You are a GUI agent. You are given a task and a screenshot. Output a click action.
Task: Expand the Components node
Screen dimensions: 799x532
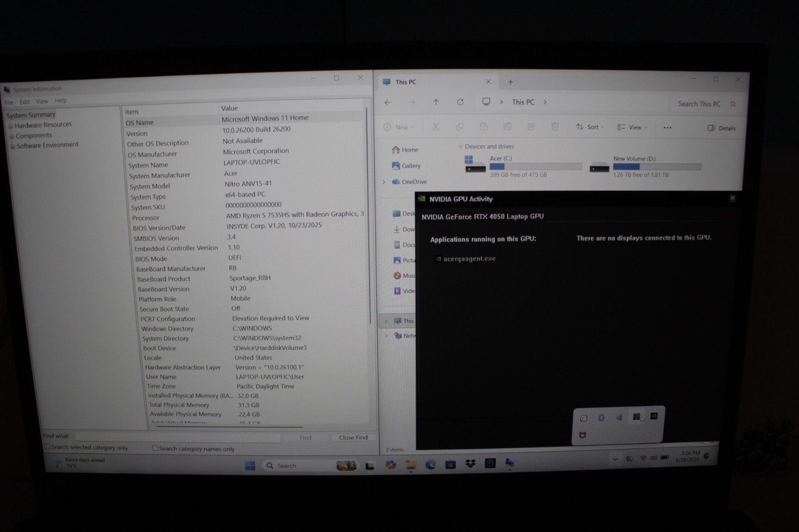[11, 136]
